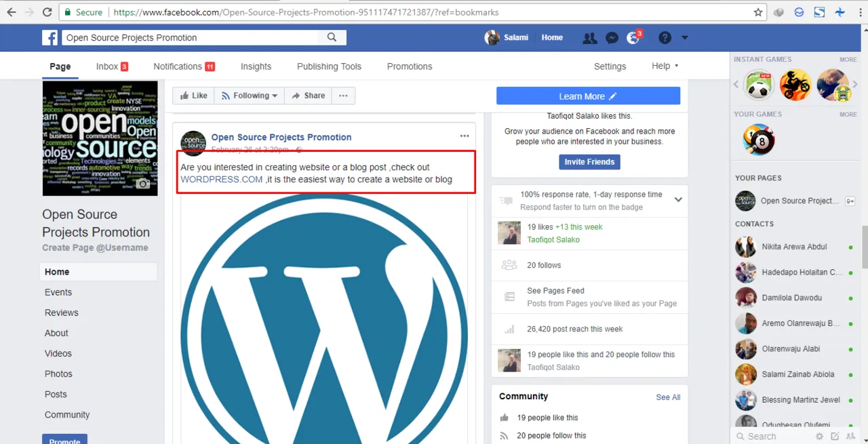Open page Settings
This screenshot has height=444, width=868.
click(610, 66)
